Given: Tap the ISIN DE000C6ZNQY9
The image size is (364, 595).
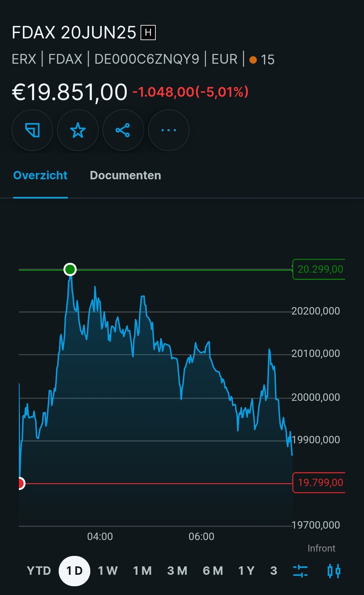Looking at the screenshot, I should (x=147, y=59).
